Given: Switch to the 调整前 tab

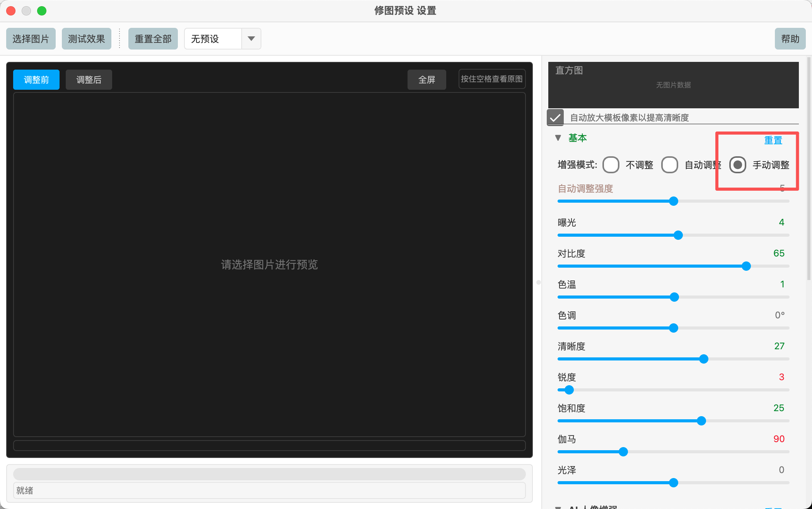Looking at the screenshot, I should [36, 79].
